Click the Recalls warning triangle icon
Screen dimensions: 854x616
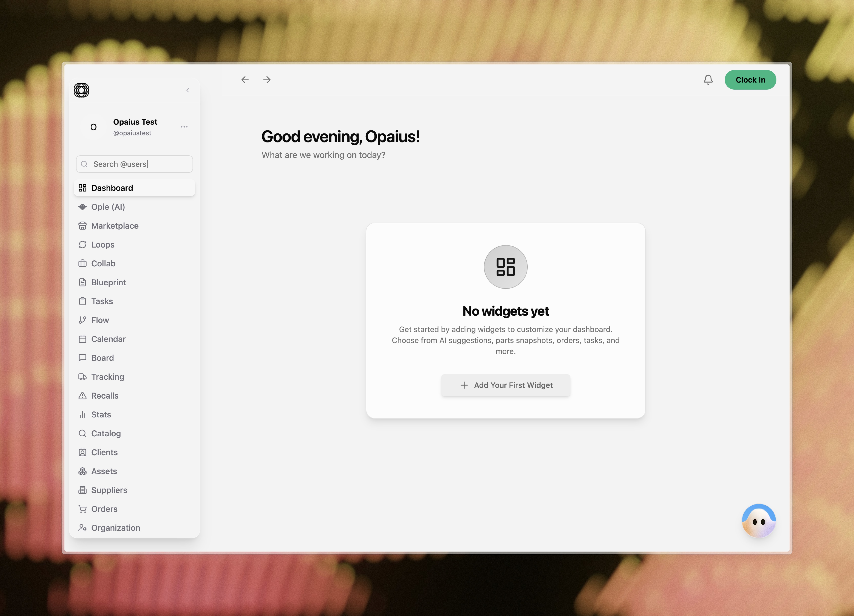tap(82, 396)
